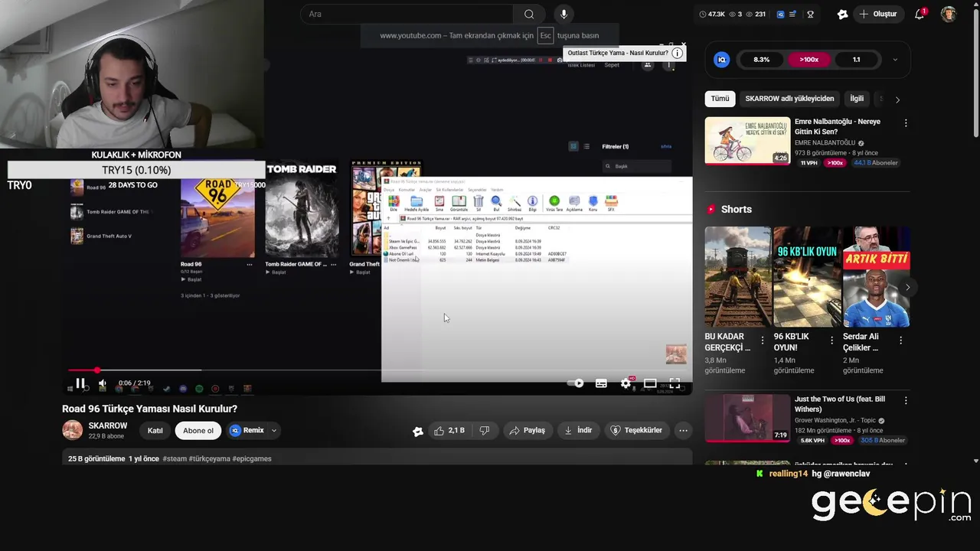Image resolution: width=980 pixels, height=551 pixels.
Task: Toggle subtitles in the video player
Action: (x=601, y=383)
